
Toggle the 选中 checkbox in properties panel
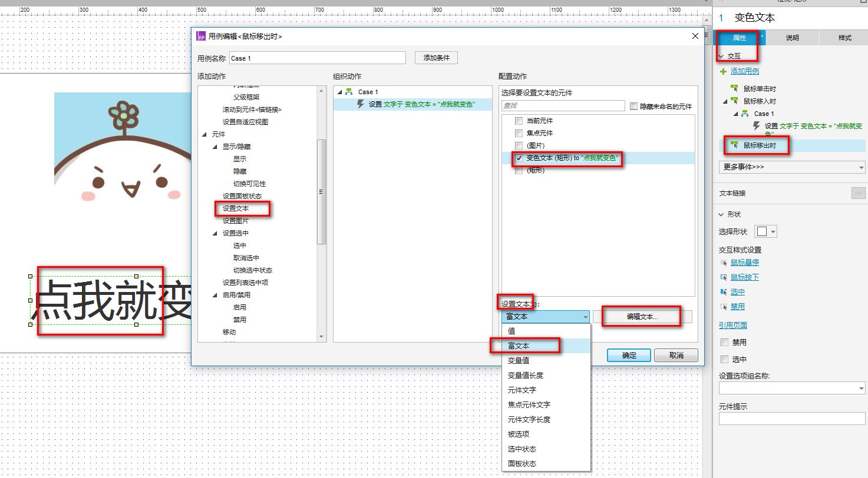pos(724,359)
